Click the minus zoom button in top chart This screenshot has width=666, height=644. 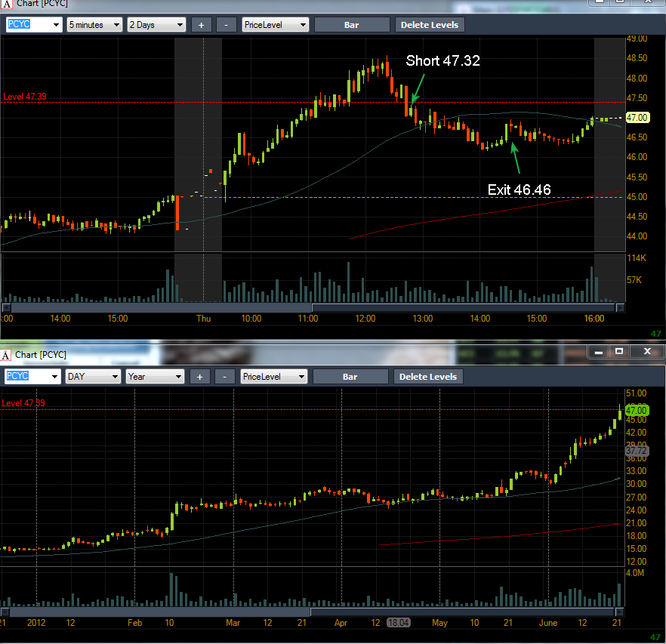coord(226,25)
